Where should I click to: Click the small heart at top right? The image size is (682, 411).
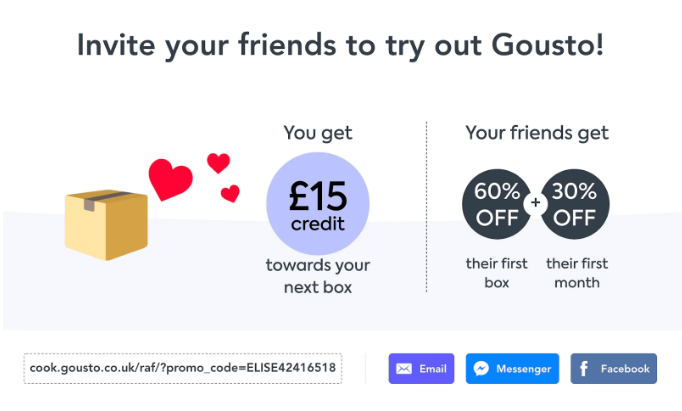click(218, 162)
